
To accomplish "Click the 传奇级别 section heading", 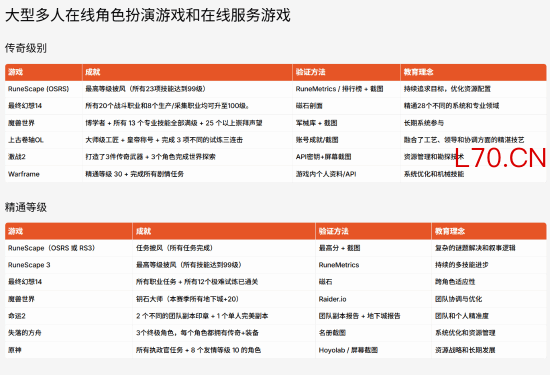I will [x=26, y=48].
